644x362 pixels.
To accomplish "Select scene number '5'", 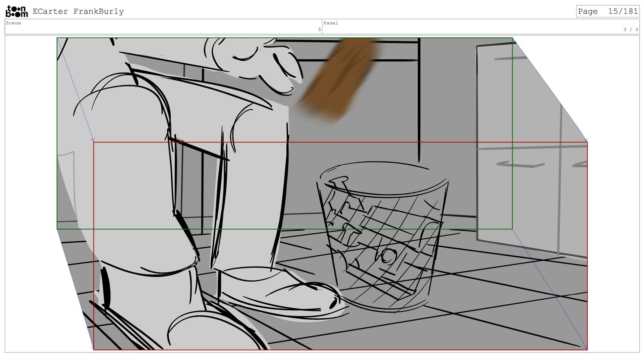I will [x=319, y=29].
